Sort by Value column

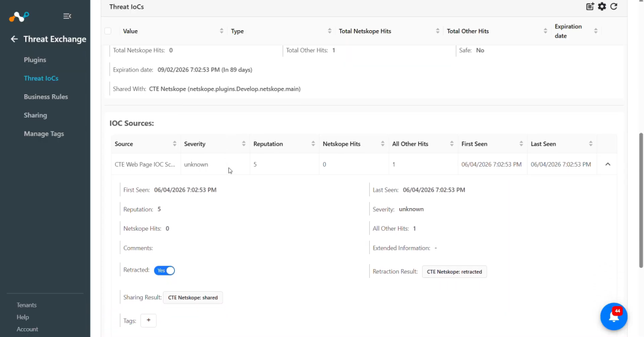[x=221, y=31]
